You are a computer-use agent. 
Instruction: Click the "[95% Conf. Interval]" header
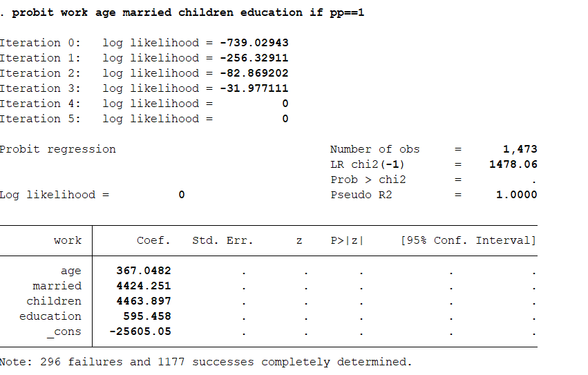(x=468, y=240)
